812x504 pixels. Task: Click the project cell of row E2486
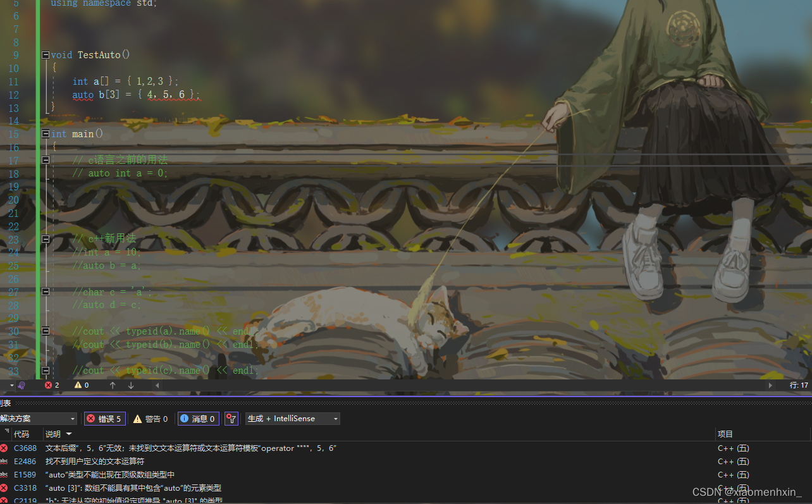[734, 462]
